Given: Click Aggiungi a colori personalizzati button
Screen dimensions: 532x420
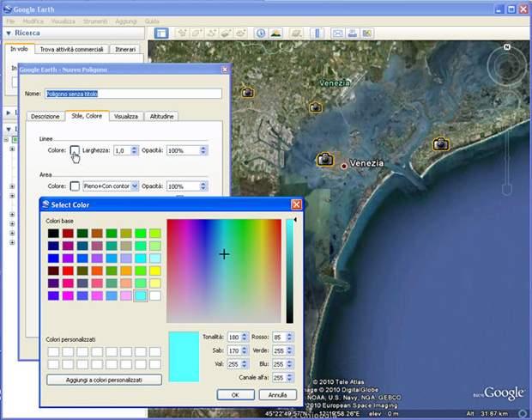Looking at the screenshot, I should click(104, 380).
